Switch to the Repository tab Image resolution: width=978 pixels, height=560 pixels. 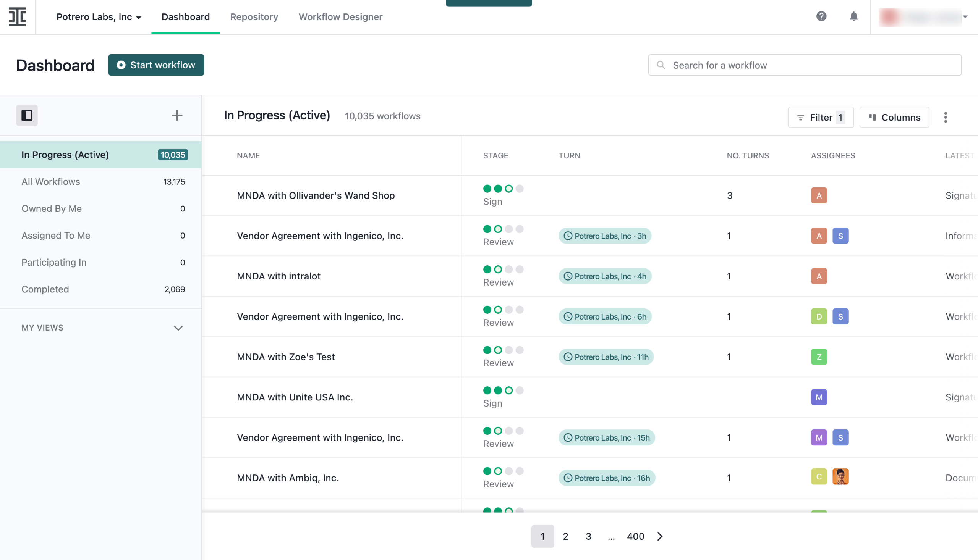click(x=254, y=17)
